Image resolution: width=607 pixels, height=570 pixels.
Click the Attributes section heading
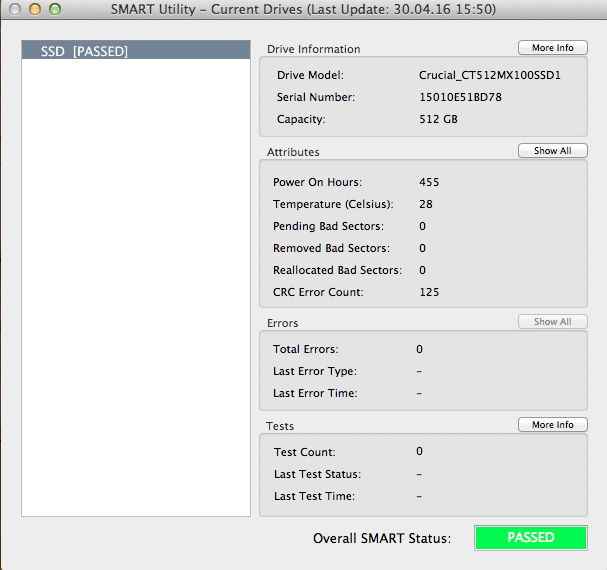pos(293,152)
